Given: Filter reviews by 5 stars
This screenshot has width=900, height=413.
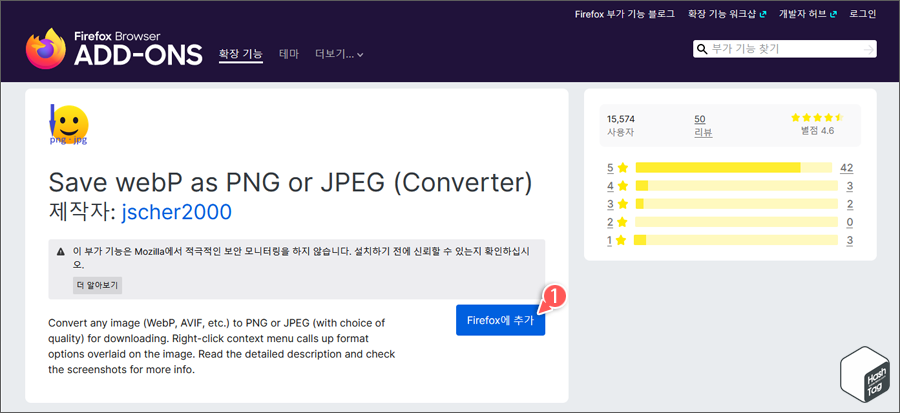Looking at the screenshot, I should [618, 168].
